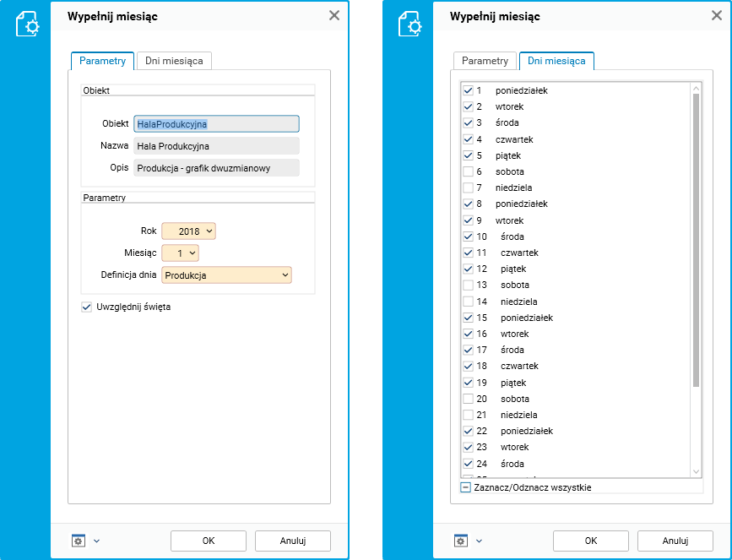Check day 14 niedziela
This screenshot has height=560, width=732.
(468, 302)
